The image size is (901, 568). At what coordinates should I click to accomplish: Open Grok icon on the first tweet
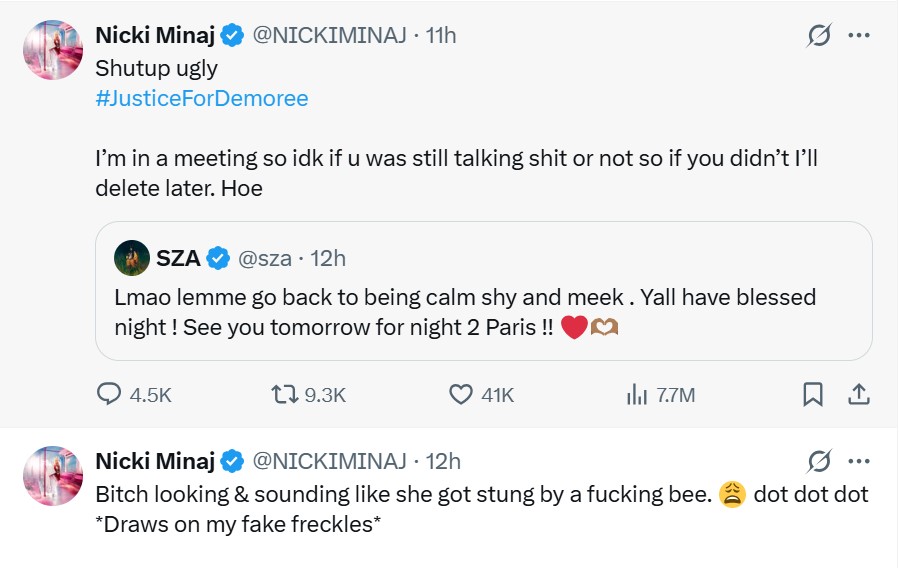click(x=819, y=36)
